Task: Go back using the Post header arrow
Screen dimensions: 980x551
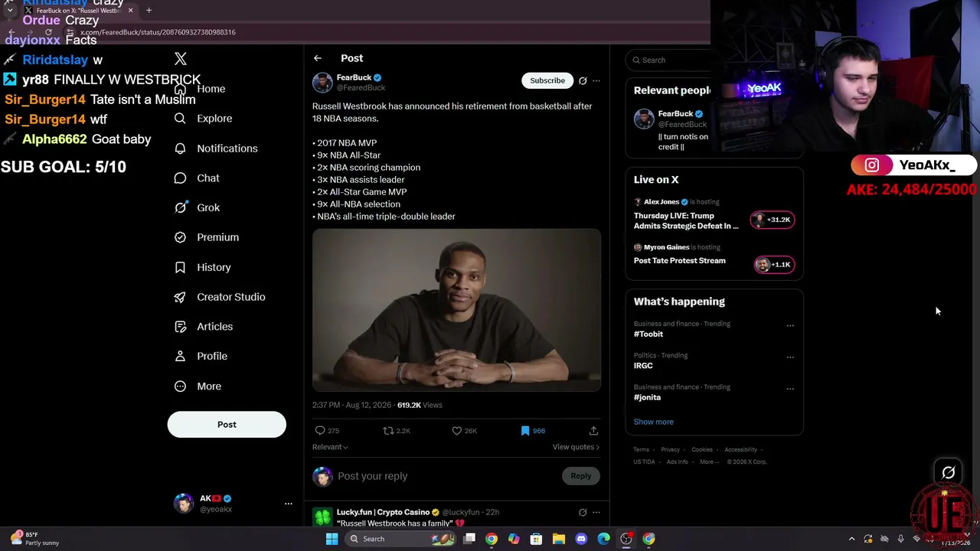Action: [x=317, y=58]
